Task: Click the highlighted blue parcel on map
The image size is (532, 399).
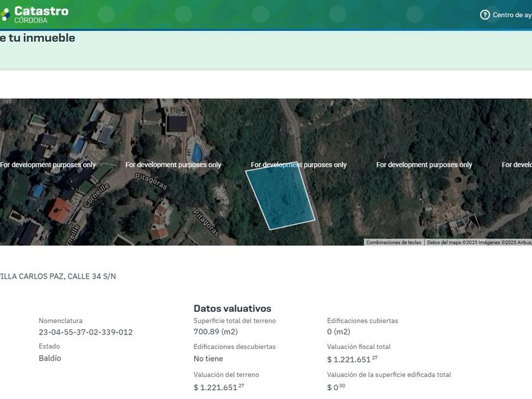Action: pyautogui.click(x=279, y=195)
